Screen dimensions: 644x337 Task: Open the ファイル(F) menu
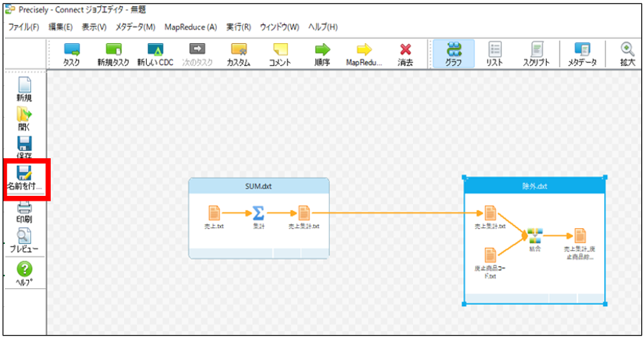tap(23, 27)
